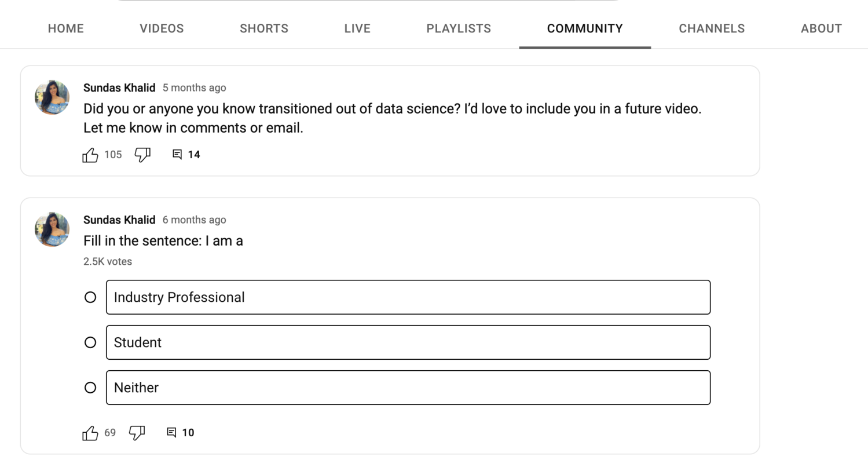This screenshot has height=471, width=868.
Task: Like the 'Fill in the sentence' poll
Action: pos(90,432)
